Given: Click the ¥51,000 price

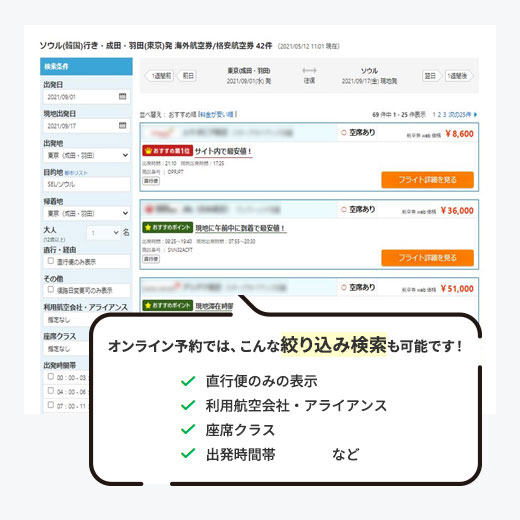Looking at the screenshot, I should coord(457,288).
